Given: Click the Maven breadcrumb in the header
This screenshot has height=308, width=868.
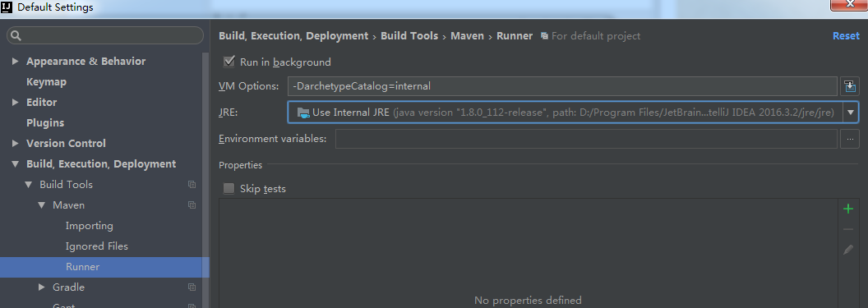Looking at the screenshot, I should tap(467, 36).
